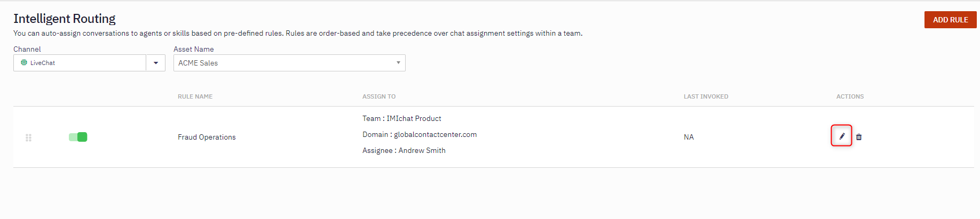Click the small arrow in Asset Name field

click(398, 63)
